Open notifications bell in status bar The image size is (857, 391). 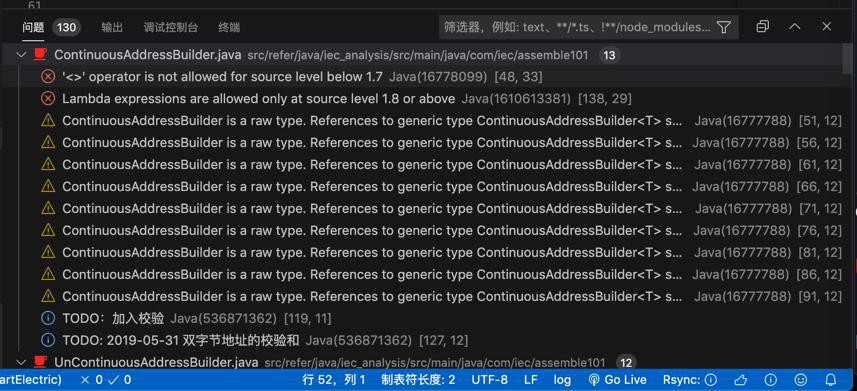point(831,380)
